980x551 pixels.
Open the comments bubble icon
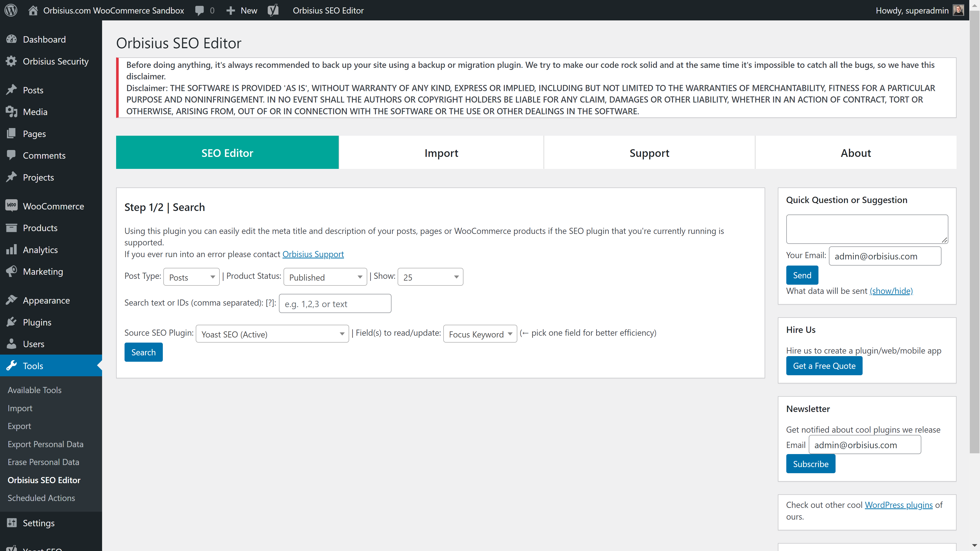199,11
